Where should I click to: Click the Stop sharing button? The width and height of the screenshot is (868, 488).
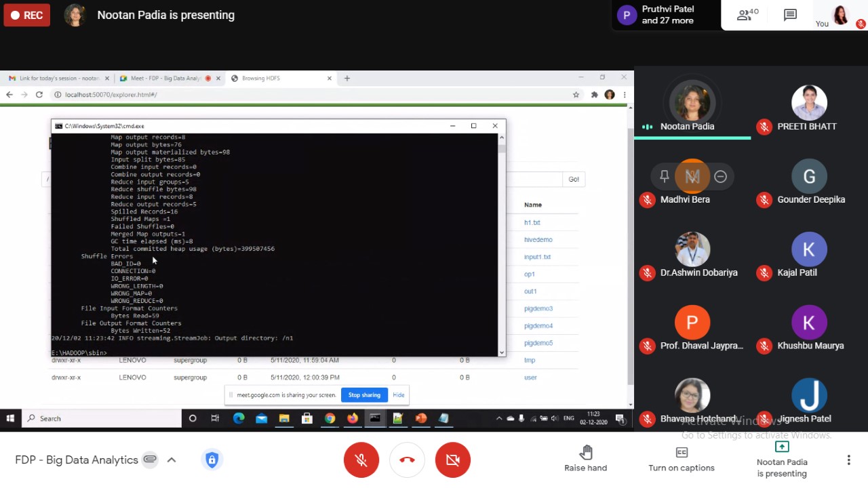[364, 395]
